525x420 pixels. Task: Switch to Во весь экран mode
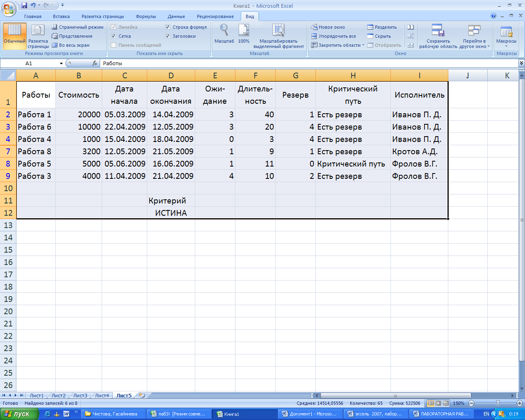click(71, 45)
